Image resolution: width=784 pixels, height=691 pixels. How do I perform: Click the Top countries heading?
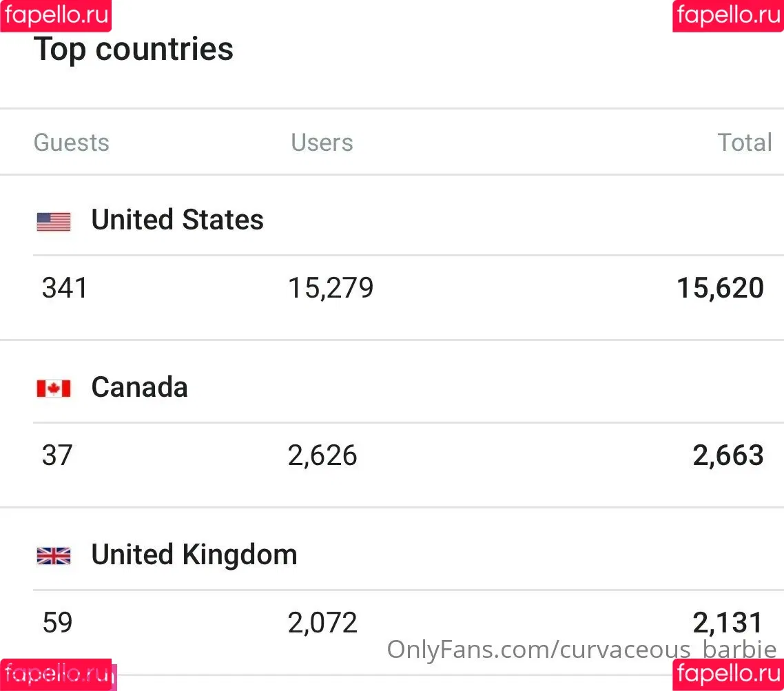click(x=134, y=50)
